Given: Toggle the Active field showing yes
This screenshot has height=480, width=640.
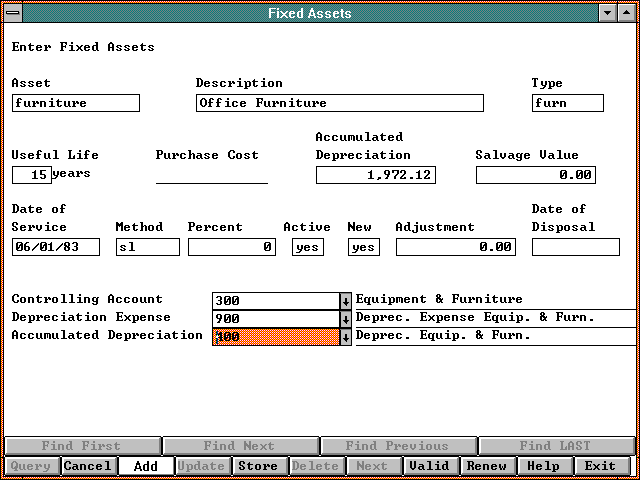Looking at the screenshot, I should coord(308,247).
